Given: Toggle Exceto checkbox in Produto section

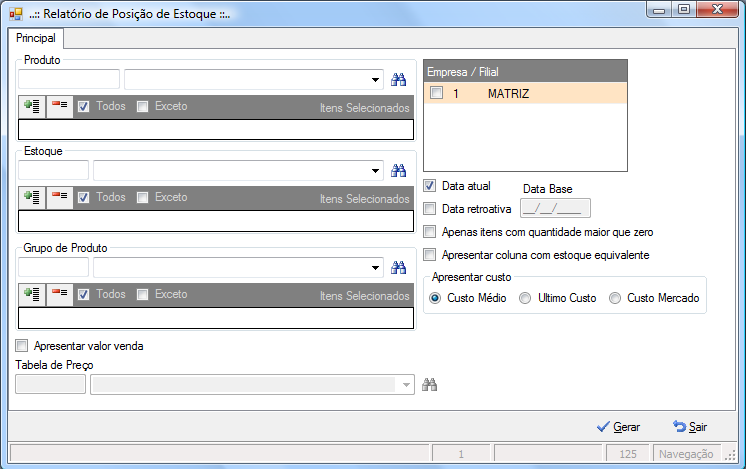Looking at the screenshot, I should point(142,107).
